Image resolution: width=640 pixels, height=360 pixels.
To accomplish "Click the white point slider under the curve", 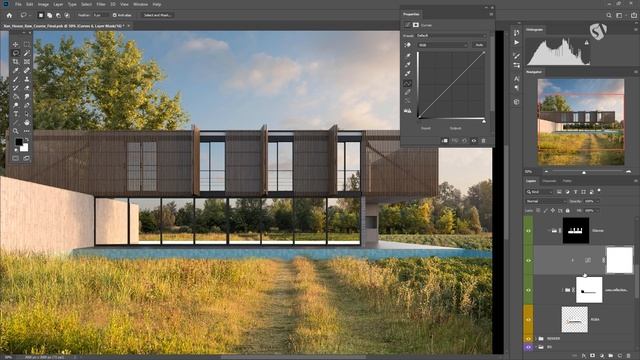I will (x=484, y=121).
